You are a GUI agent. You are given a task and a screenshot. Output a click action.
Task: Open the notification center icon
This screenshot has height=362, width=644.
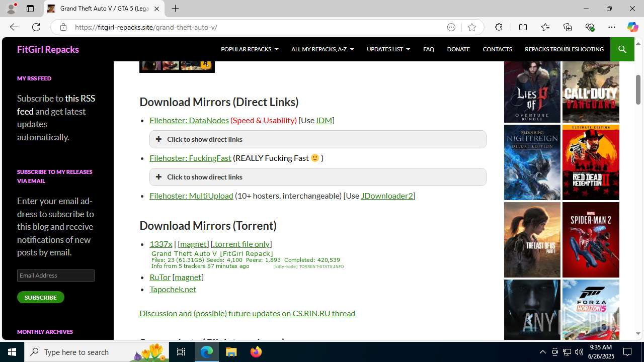click(628, 352)
